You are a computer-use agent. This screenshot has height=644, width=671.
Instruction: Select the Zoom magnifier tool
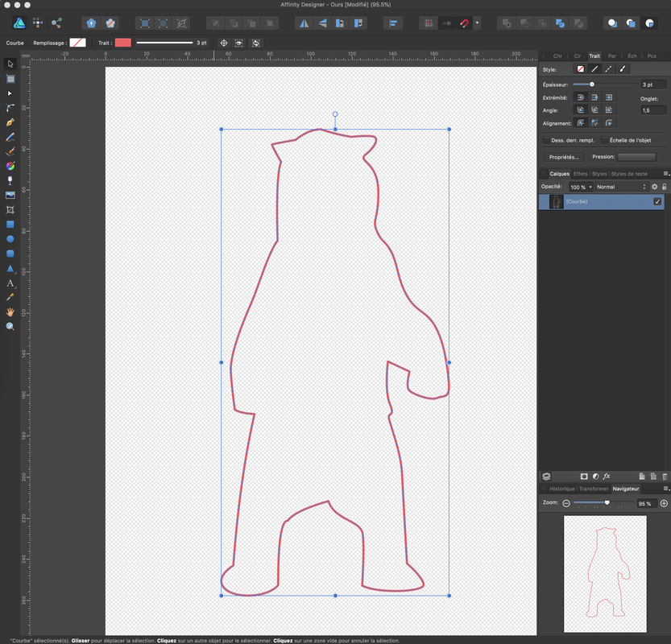click(10, 326)
